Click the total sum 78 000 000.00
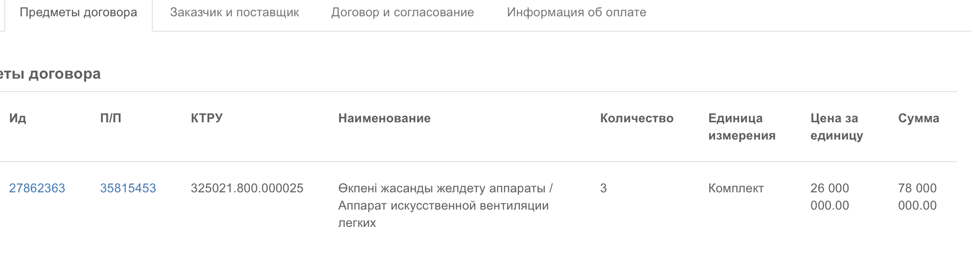Viewport: 980px width, 259px height. pyautogui.click(x=917, y=197)
